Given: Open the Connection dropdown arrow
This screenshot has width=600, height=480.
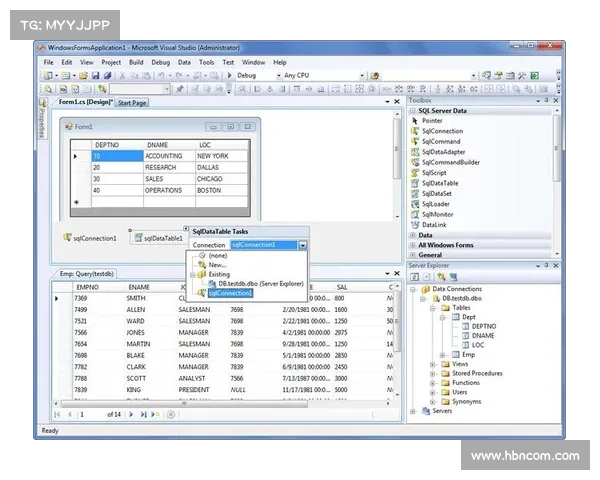Looking at the screenshot, I should (x=303, y=245).
